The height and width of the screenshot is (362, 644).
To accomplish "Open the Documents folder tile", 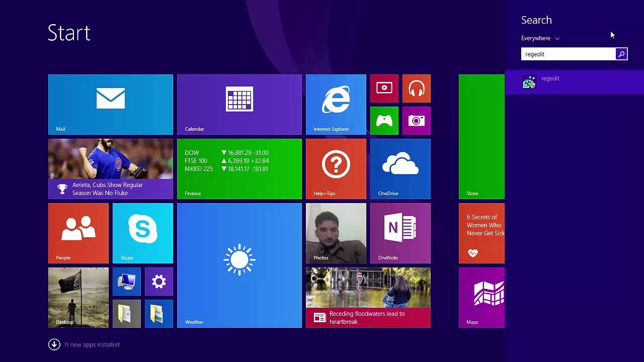I will (x=127, y=314).
